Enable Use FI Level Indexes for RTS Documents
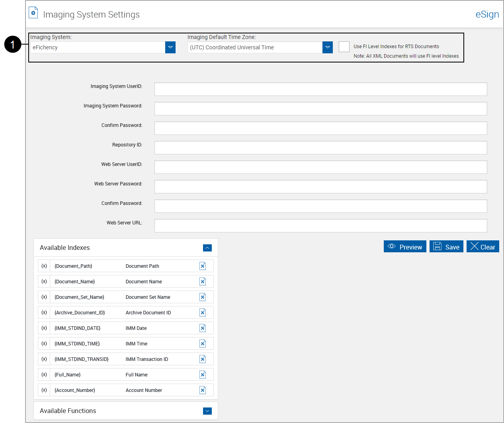504x423 pixels. point(344,47)
